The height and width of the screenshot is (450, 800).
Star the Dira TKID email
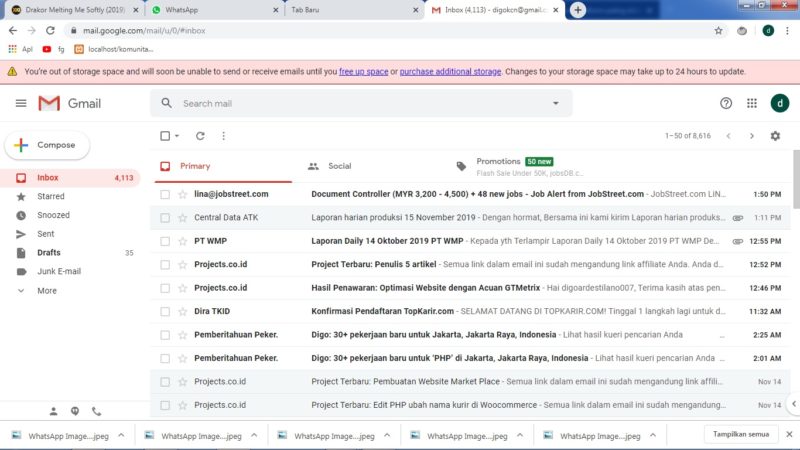[183, 312]
